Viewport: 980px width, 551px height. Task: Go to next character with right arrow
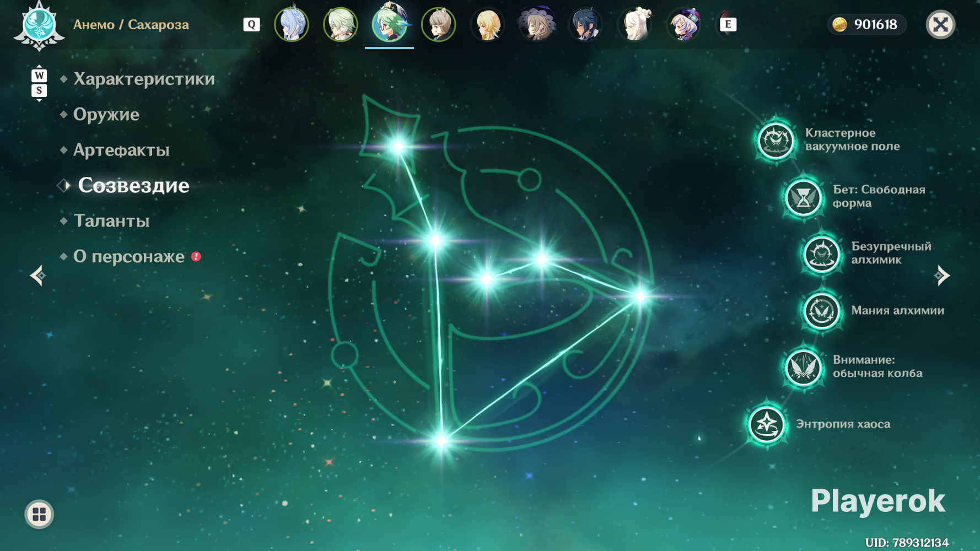942,275
